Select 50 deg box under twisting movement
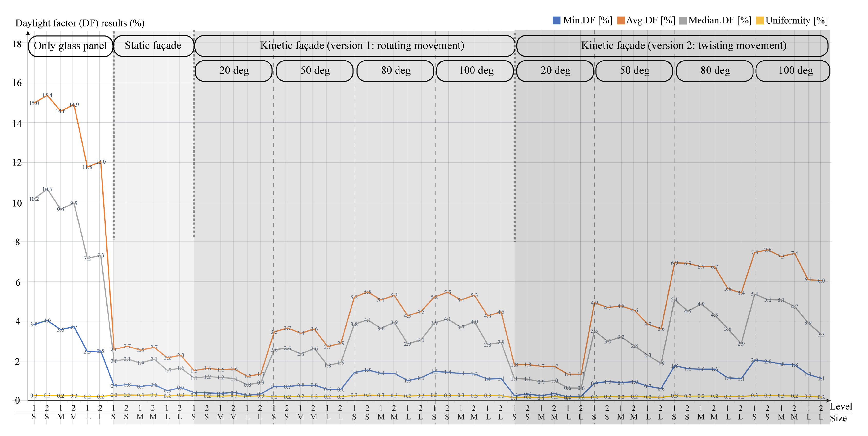Image resolution: width=868 pixels, height=436 pixels. click(x=635, y=70)
